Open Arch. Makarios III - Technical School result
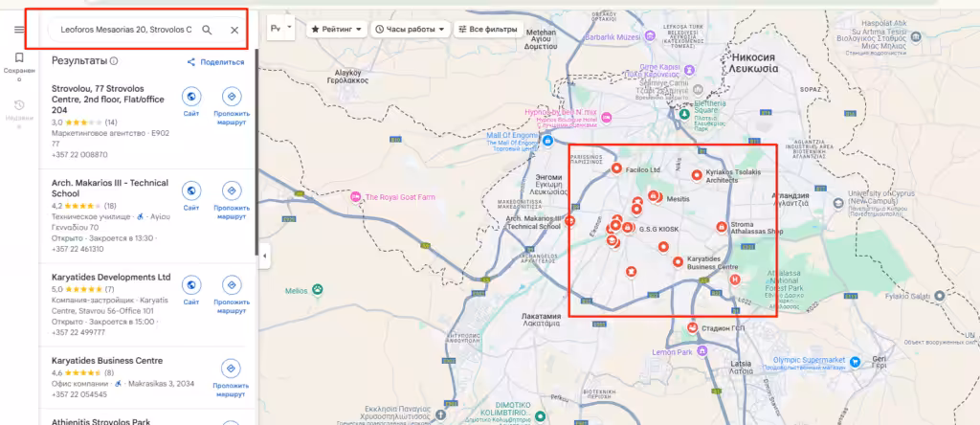980x425 pixels. click(110, 189)
